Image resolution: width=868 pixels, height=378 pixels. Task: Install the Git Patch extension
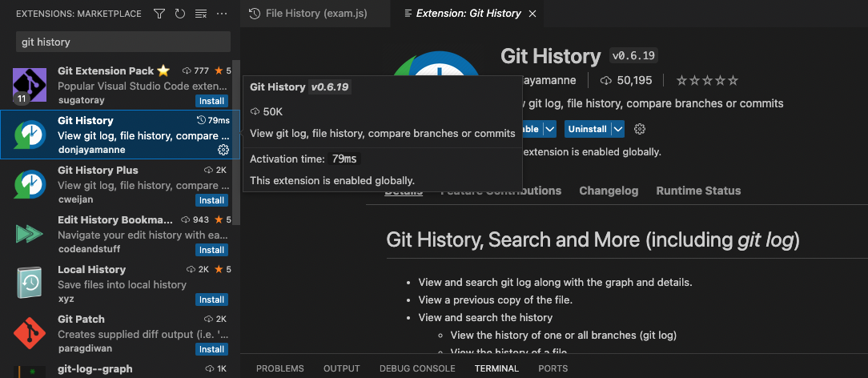(x=211, y=349)
